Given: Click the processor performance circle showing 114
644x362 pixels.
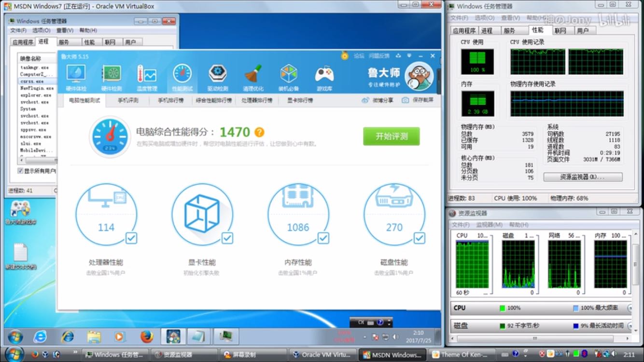Looking at the screenshot, I should tap(106, 215).
